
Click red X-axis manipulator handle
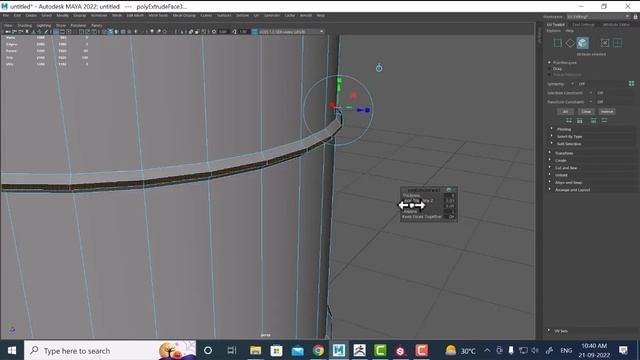pos(332,106)
